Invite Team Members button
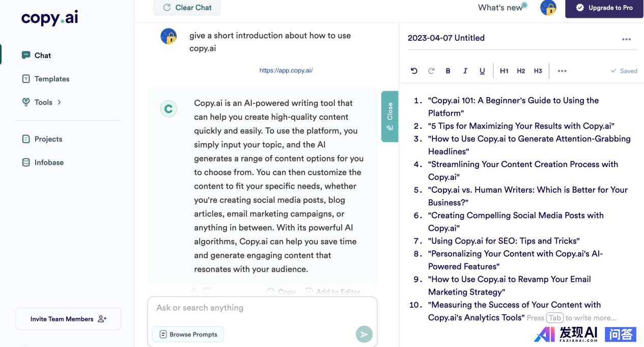Screen dimensions: 644x347 68,319
